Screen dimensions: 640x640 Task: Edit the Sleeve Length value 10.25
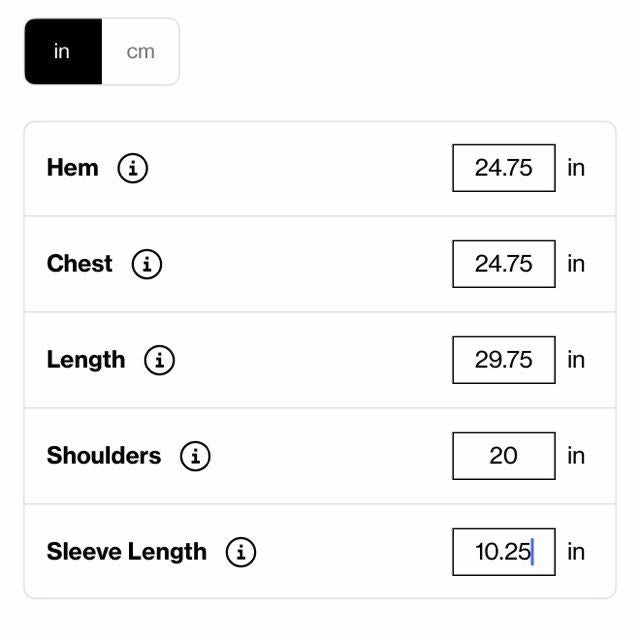pyautogui.click(x=503, y=552)
